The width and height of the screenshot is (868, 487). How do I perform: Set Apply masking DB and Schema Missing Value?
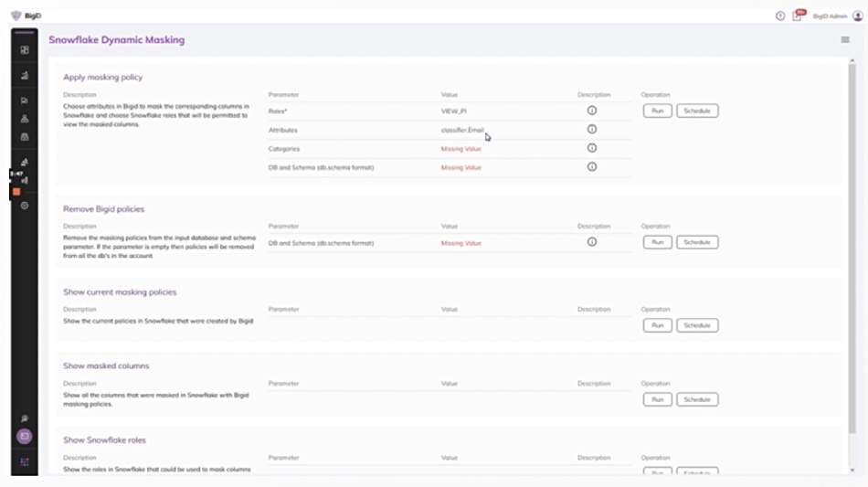pyautogui.click(x=461, y=168)
